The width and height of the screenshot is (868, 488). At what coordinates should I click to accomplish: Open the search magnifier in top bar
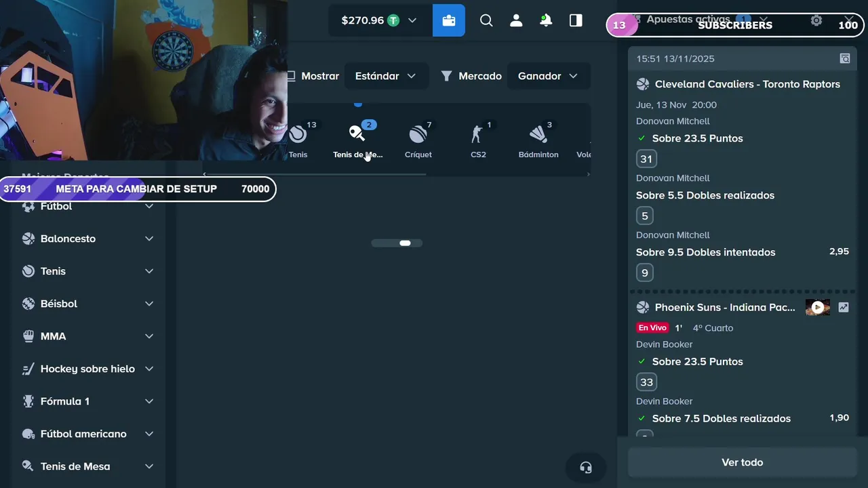[x=486, y=20]
